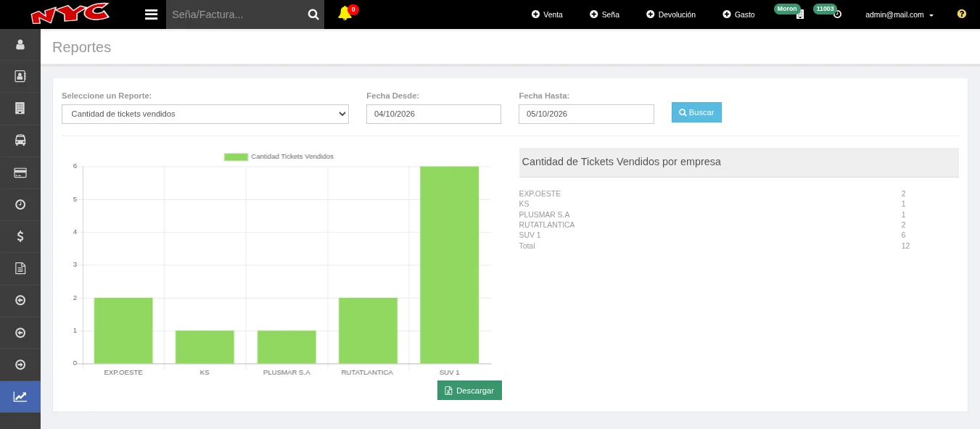This screenshot has width=980, height=429.
Task: Open the Venta option in the top bar
Action: (x=547, y=14)
